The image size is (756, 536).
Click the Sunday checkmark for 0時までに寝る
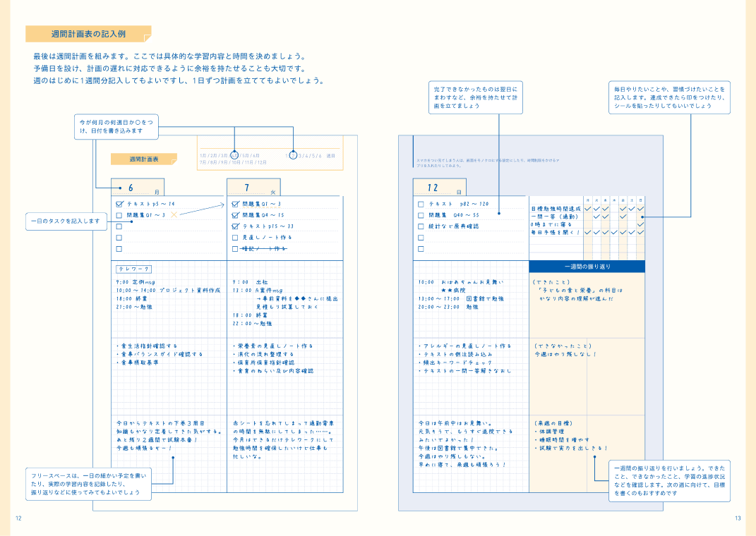(641, 224)
